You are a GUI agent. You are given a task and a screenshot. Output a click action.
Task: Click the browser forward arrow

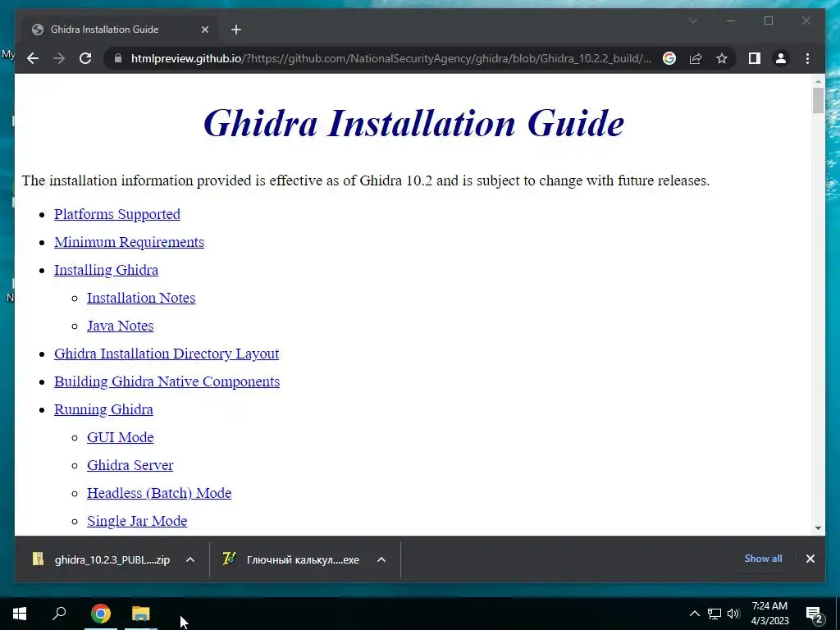[59, 58]
